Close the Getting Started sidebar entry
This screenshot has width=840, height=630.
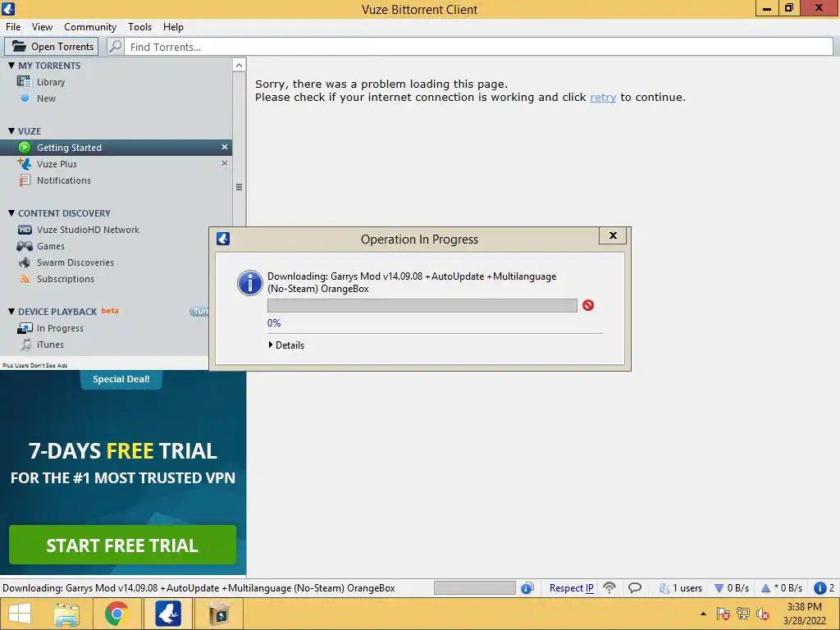pos(225,147)
